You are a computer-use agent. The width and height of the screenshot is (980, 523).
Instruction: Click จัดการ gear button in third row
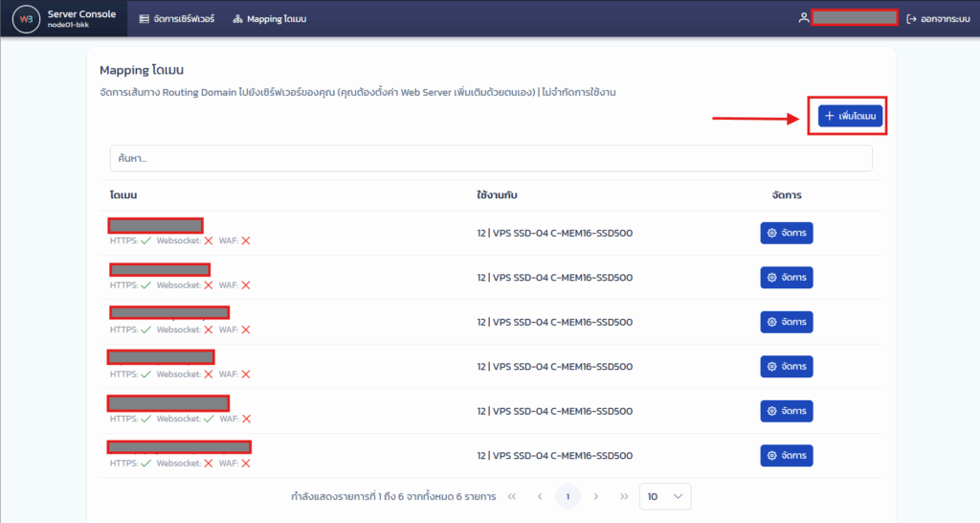pos(787,322)
